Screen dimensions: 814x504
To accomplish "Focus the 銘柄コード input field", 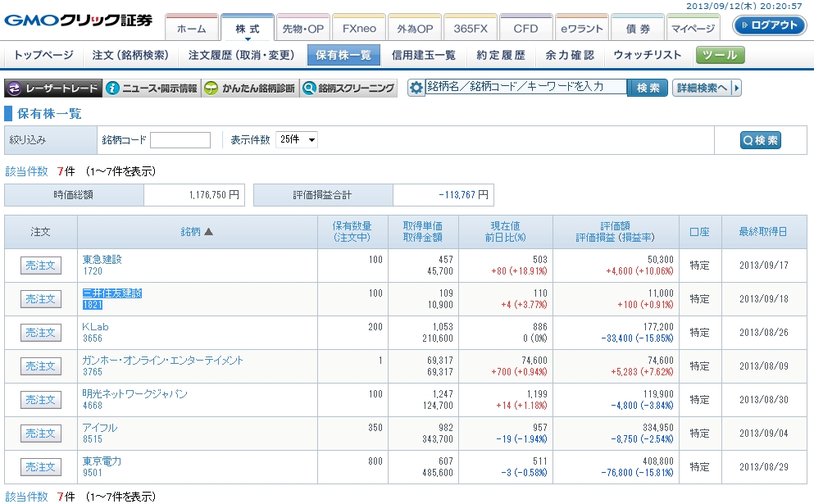I will click(180, 140).
